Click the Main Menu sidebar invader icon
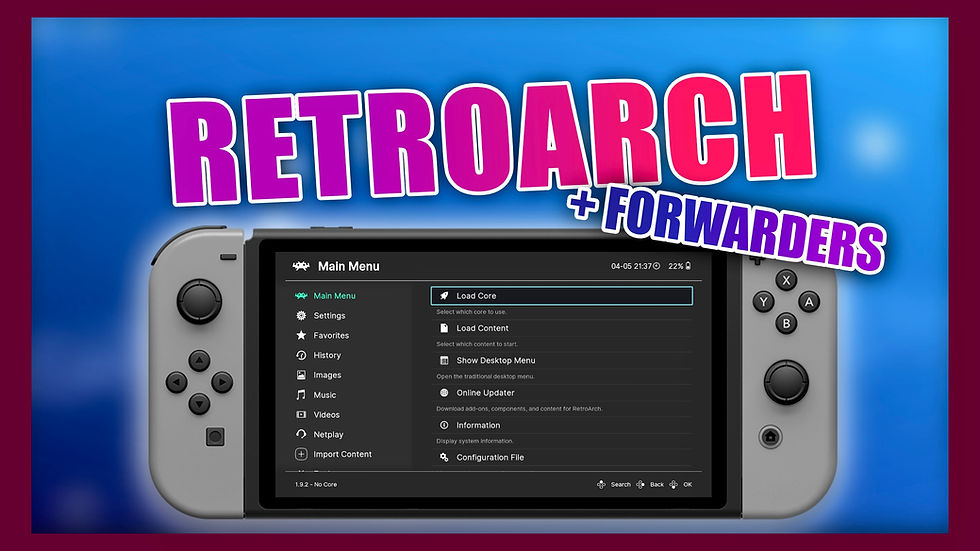The image size is (980, 551). [301, 295]
